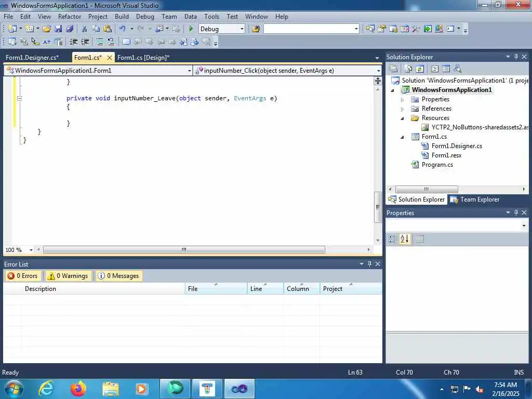This screenshot has width=532, height=399.
Task: Click the Undo arrow icon
Action: 123,29
